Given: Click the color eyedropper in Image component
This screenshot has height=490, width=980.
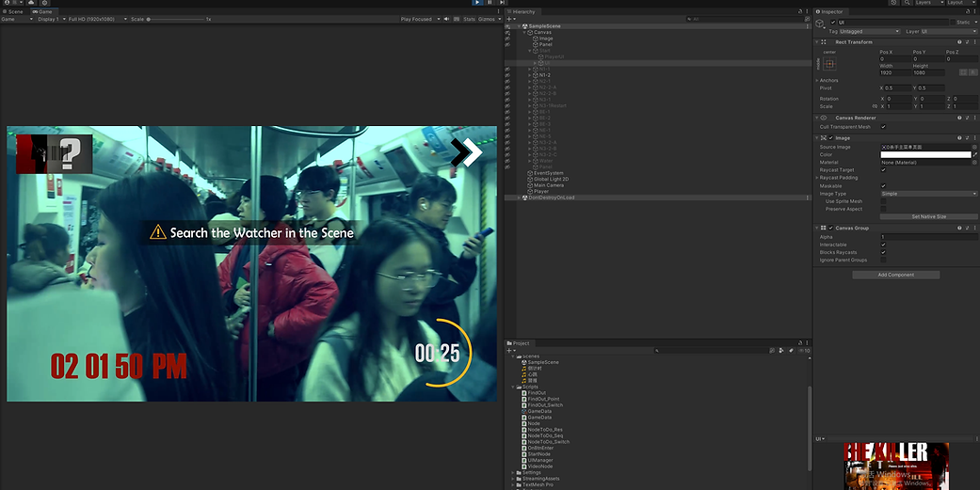Looking at the screenshot, I should click(974, 154).
